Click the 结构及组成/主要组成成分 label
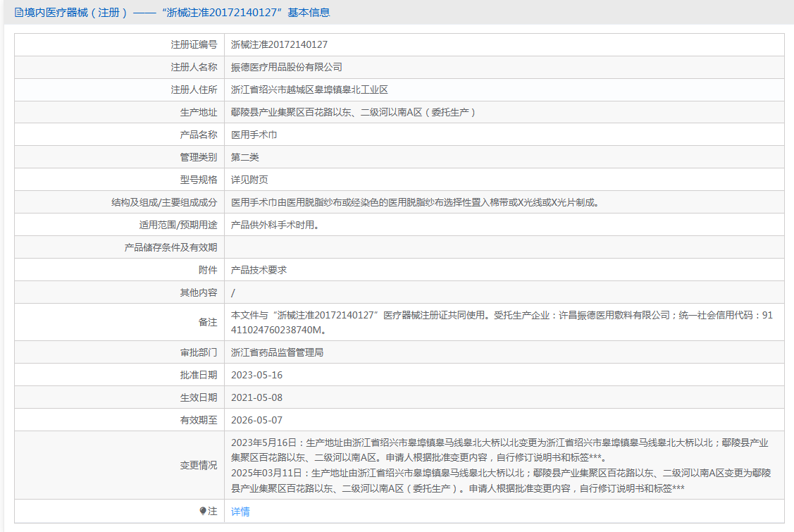 [164, 203]
